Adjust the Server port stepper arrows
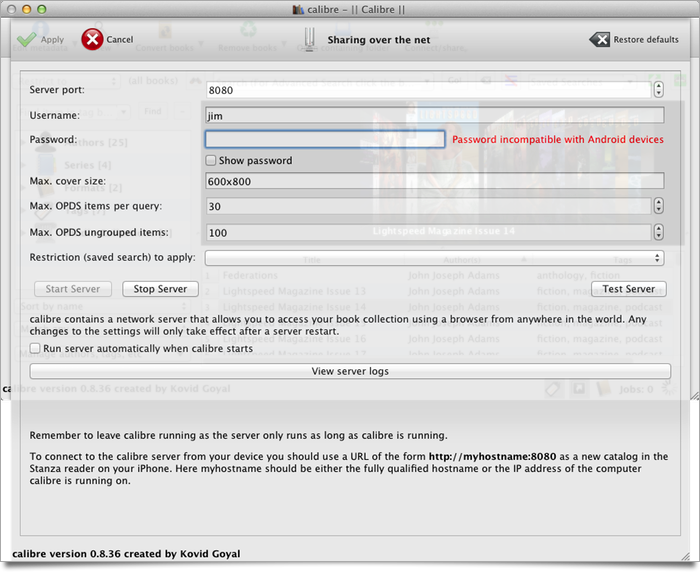Screen dimensions: 700x572 pos(658,90)
